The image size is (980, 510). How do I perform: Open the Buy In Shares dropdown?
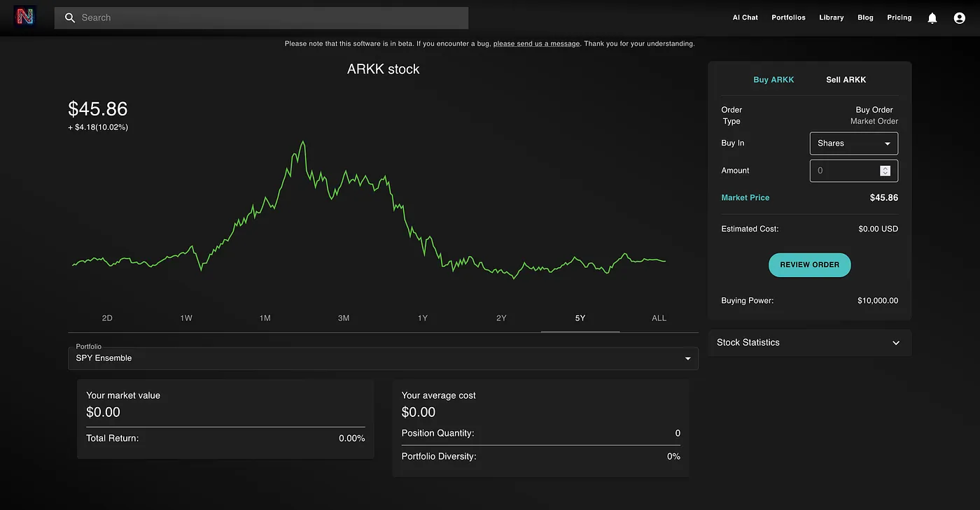click(x=854, y=143)
